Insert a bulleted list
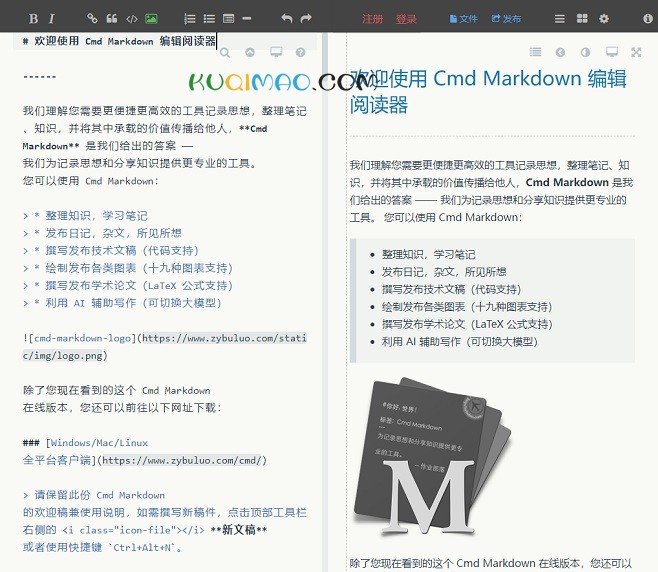 pyautogui.click(x=209, y=18)
